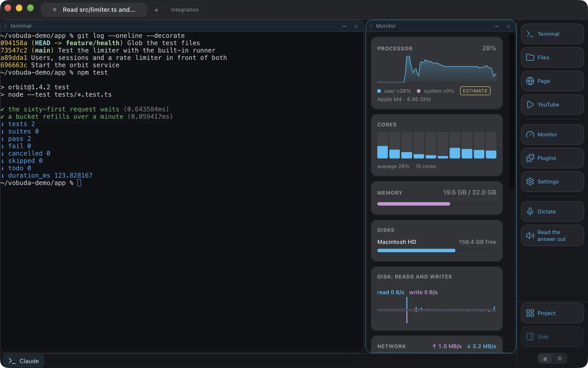
Task: Click the 'write 0 B/s' label
Action: (423, 292)
